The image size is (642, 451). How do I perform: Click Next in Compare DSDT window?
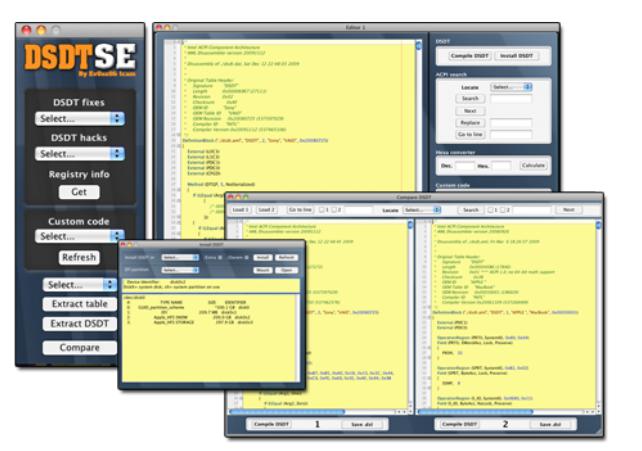pyautogui.click(x=569, y=210)
